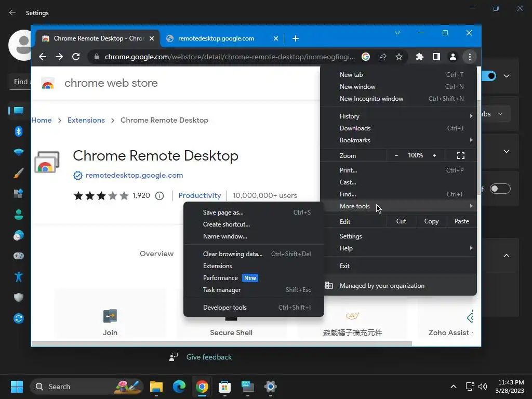The width and height of the screenshot is (532, 399).
Task: Select Save page as option
Action: click(x=254, y=212)
